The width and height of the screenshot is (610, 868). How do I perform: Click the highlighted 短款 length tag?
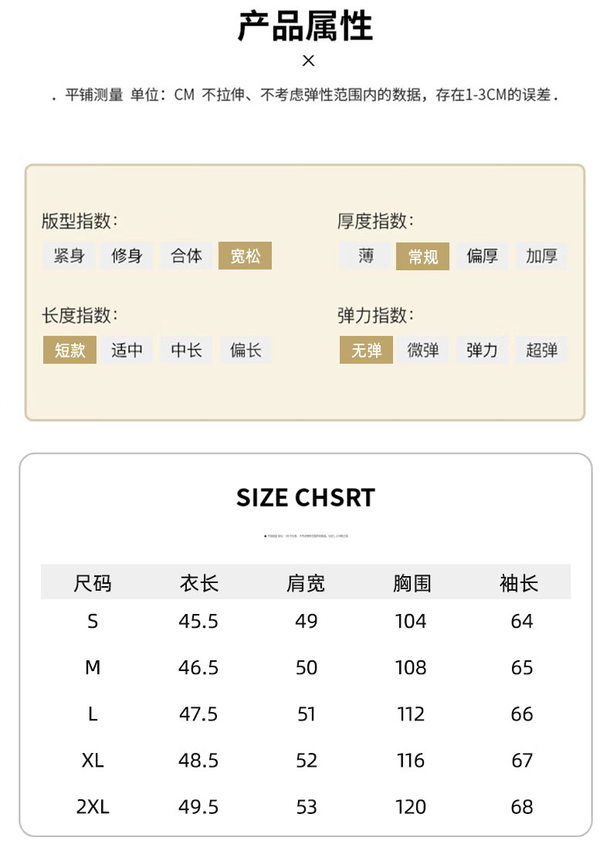coord(69,350)
